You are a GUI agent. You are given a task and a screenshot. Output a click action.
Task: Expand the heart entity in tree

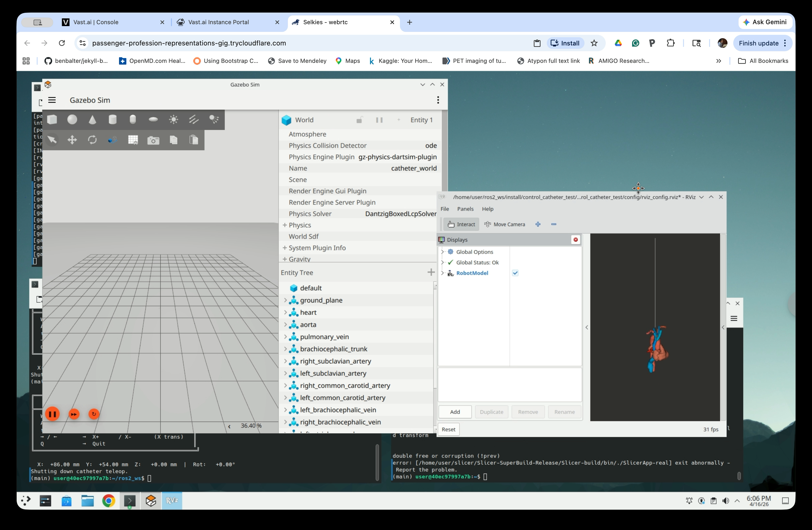point(285,312)
